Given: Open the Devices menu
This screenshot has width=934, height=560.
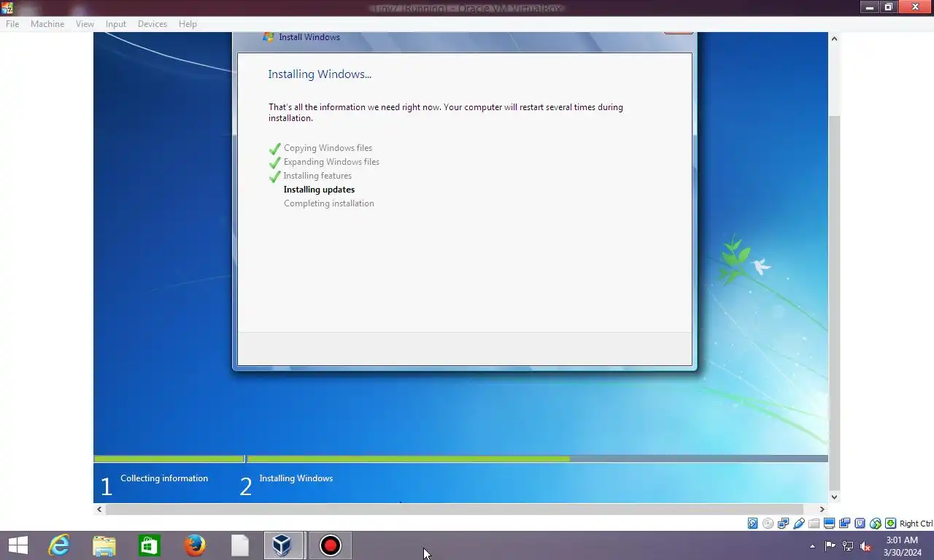Looking at the screenshot, I should [152, 24].
